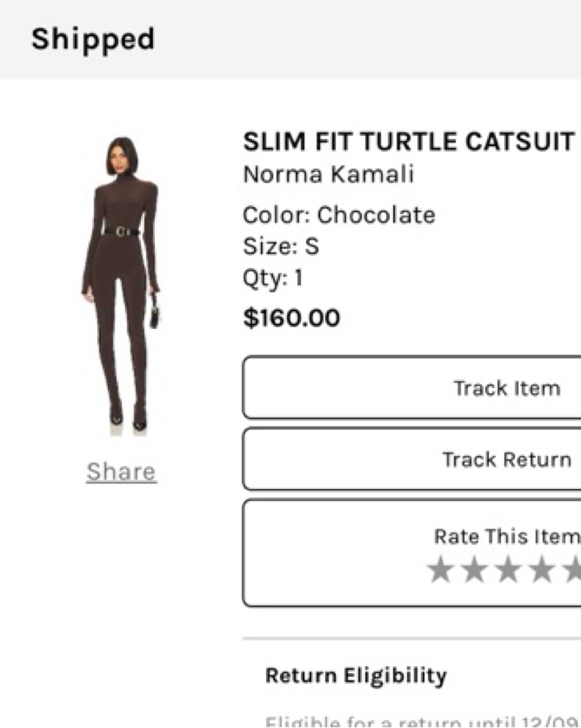Click the Return Eligibility heading

pos(355,676)
